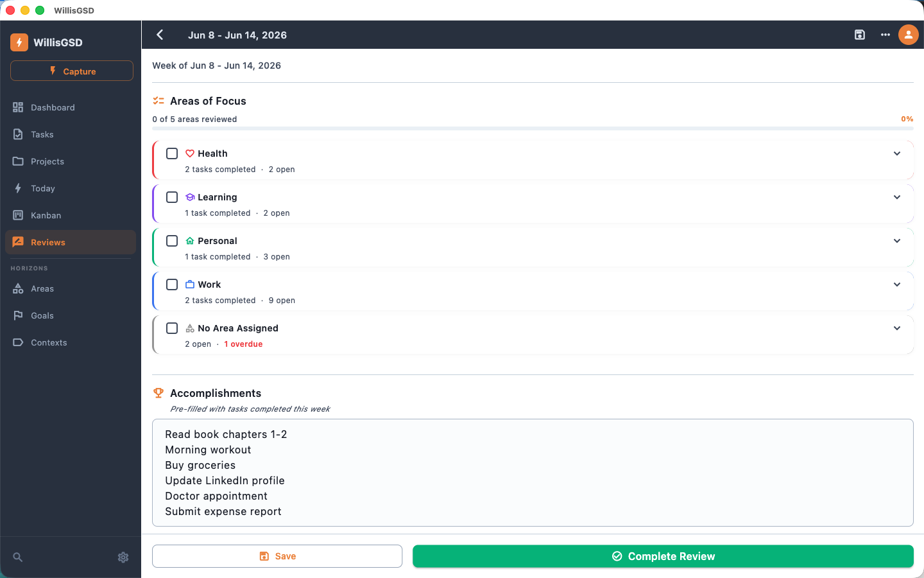Click the WillisGSD lightning logo icon

point(19,42)
